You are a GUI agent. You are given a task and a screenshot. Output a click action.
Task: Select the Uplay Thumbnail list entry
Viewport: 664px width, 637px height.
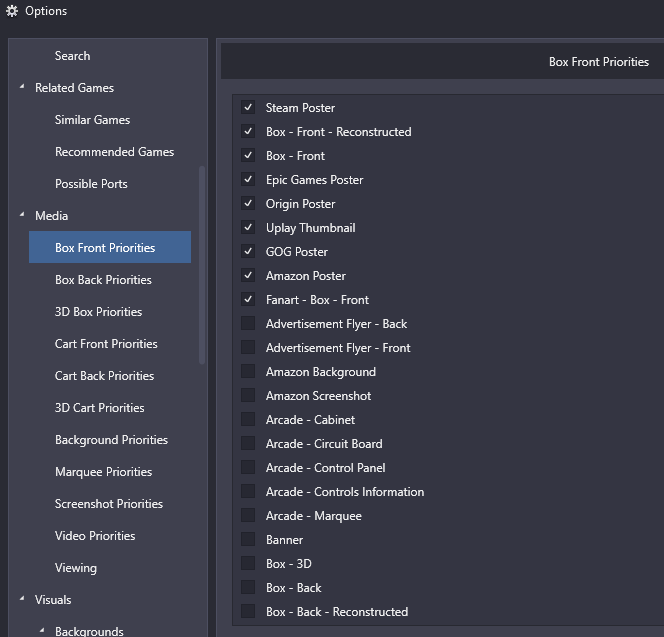[310, 228]
